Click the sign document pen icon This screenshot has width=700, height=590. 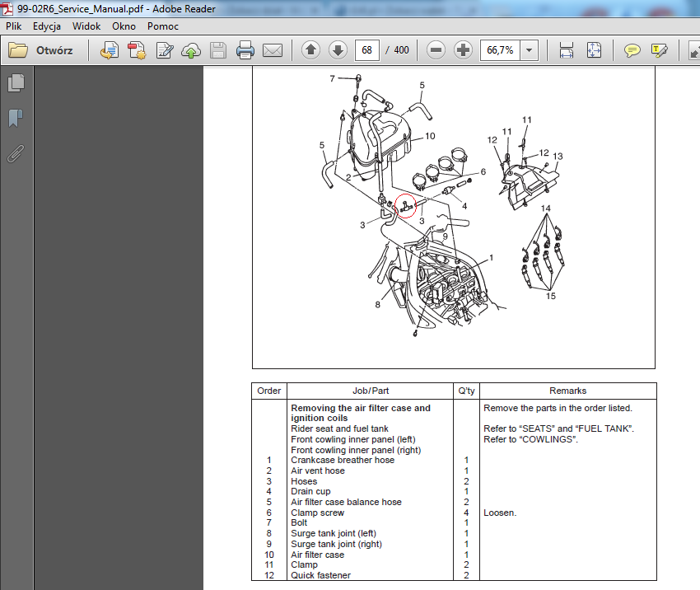pyautogui.click(x=164, y=50)
